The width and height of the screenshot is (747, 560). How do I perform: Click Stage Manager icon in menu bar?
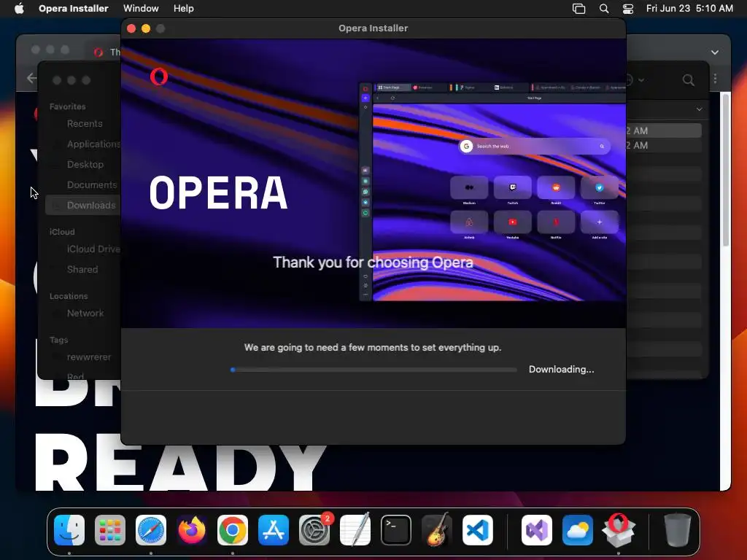578,9
